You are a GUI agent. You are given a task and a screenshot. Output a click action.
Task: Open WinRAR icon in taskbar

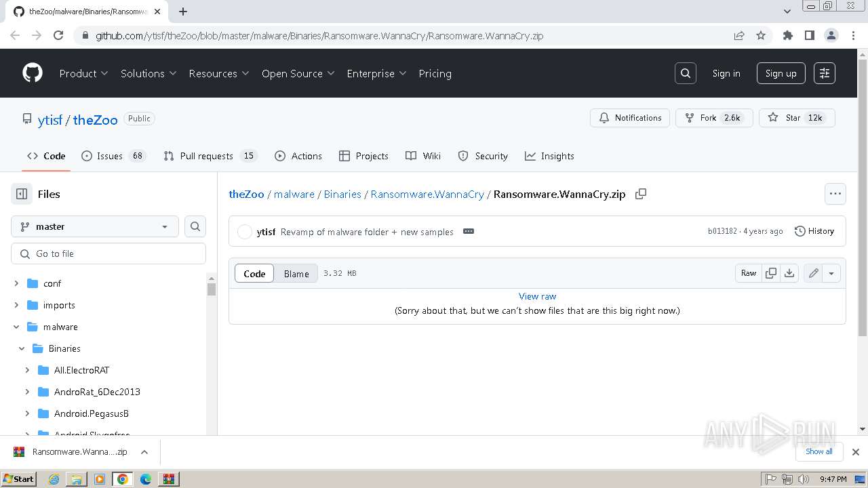tap(169, 479)
